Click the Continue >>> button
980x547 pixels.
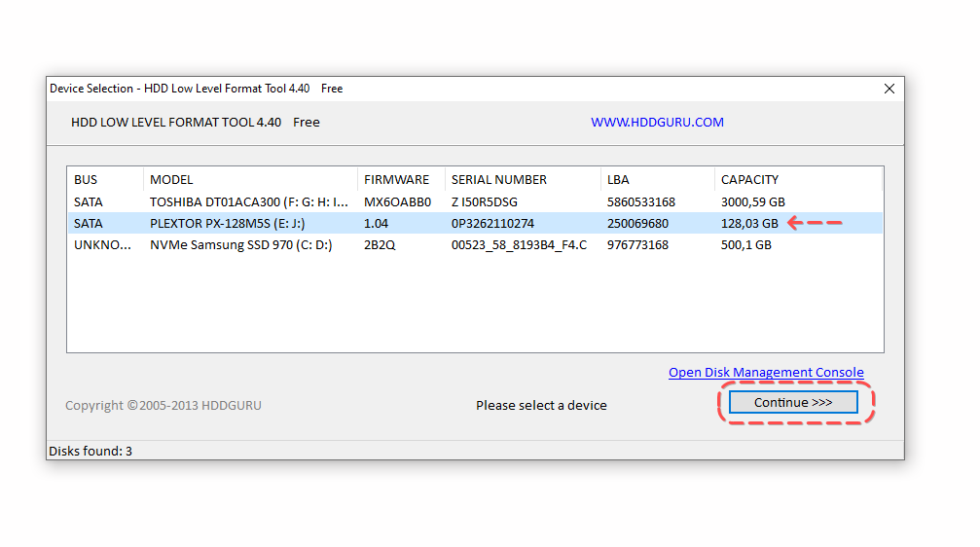pyautogui.click(x=793, y=403)
